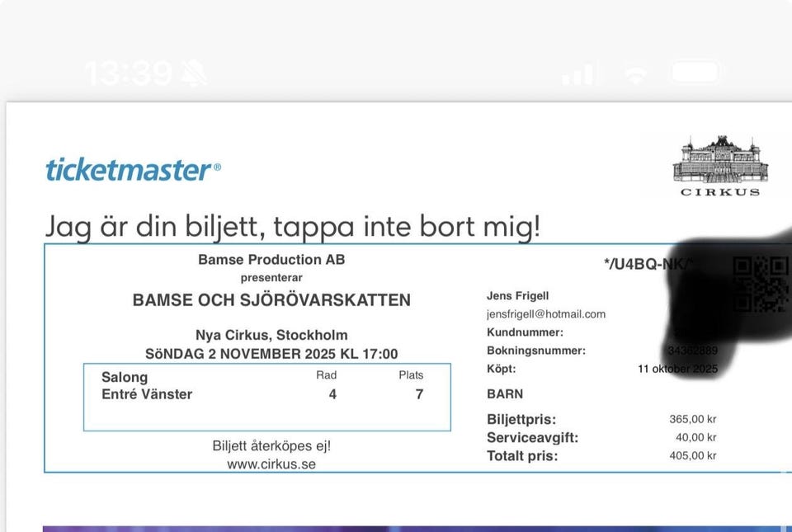Click the ticketmaster logo
Viewport: 792px width, 532px height.
click(134, 170)
